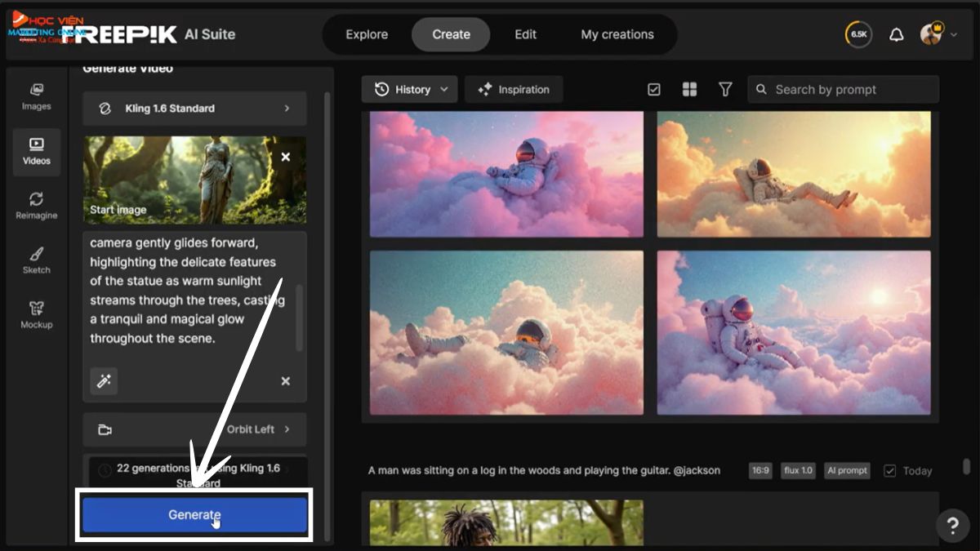Click the Search by prompt field
Viewport: 980px width, 551px height.
844,90
